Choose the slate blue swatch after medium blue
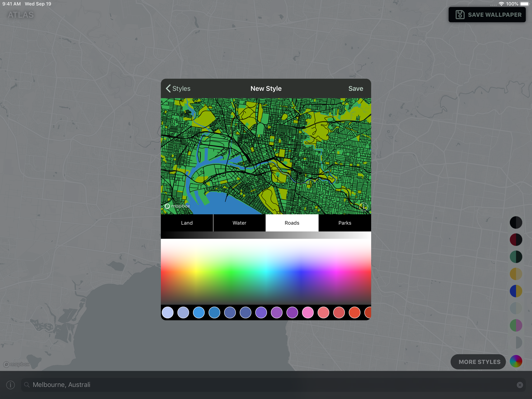 click(x=230, y=312)
